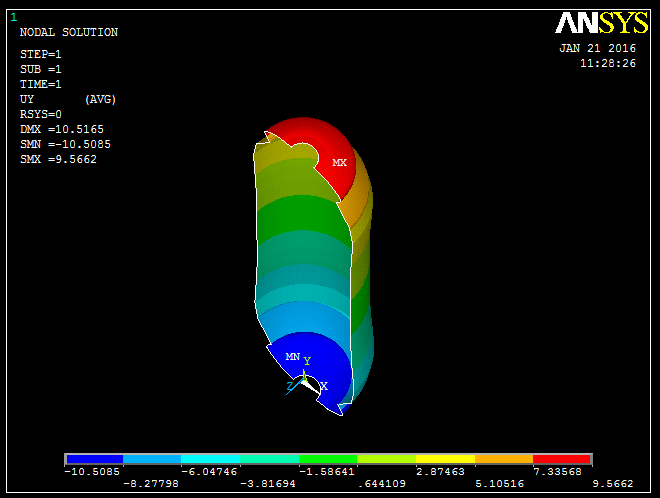Click the XYZ coordinate triad at the origin

coord(304,380)
